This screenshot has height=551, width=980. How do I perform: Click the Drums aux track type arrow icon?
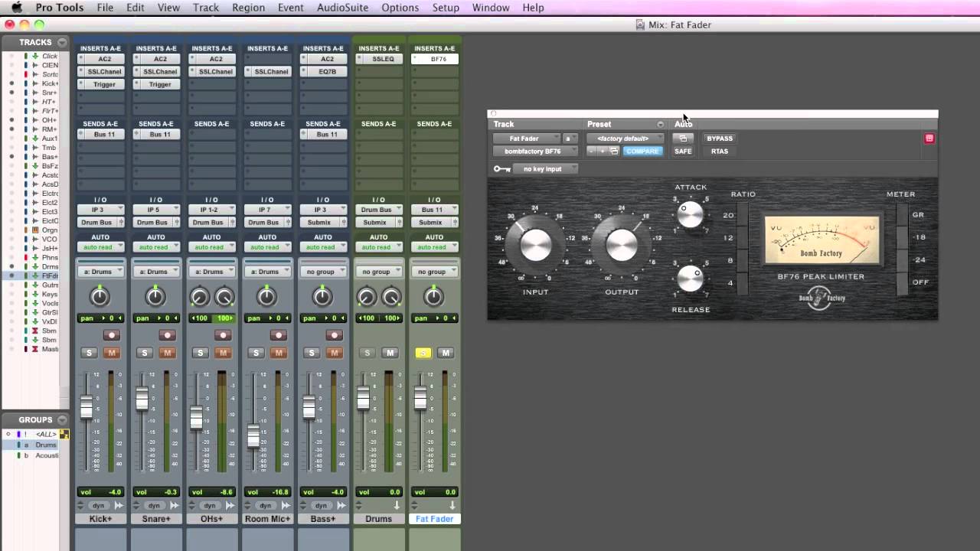click(x=397, y=505)
